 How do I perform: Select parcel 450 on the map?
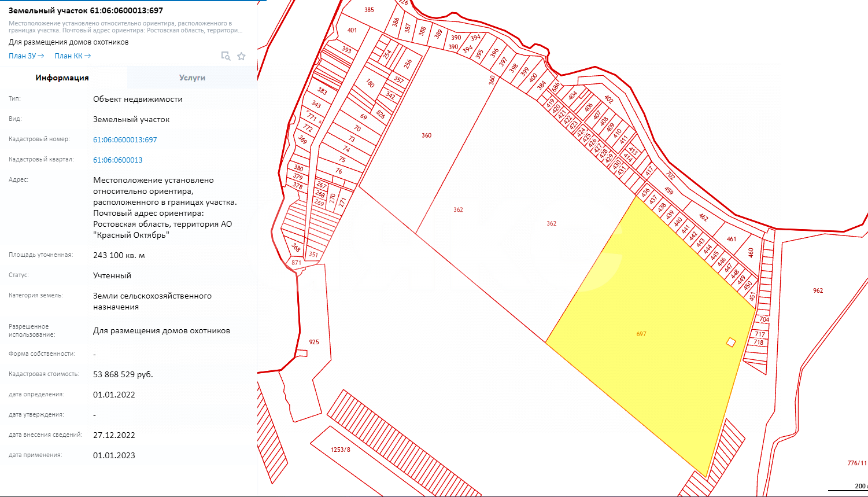(x=748, y=285)
